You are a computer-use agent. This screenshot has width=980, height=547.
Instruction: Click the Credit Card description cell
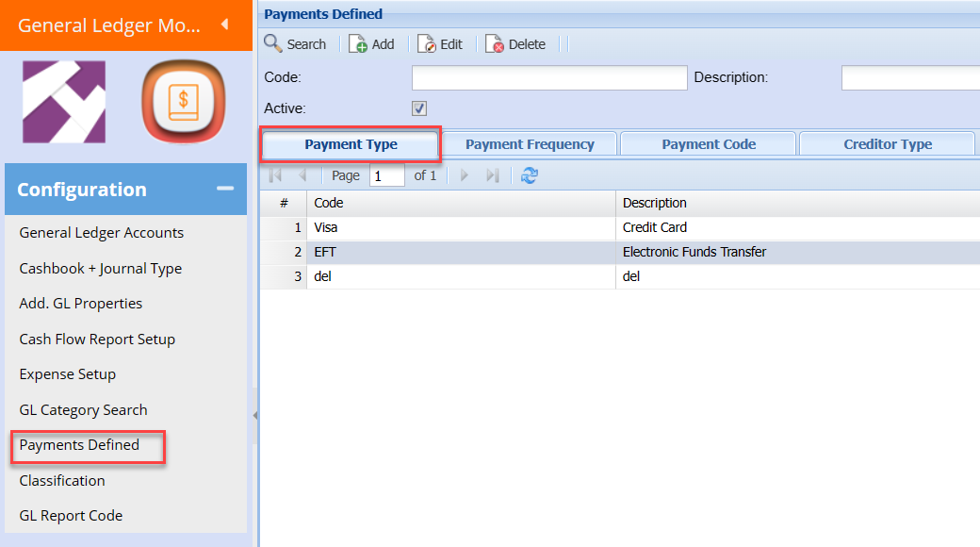(x=797, y=227)
